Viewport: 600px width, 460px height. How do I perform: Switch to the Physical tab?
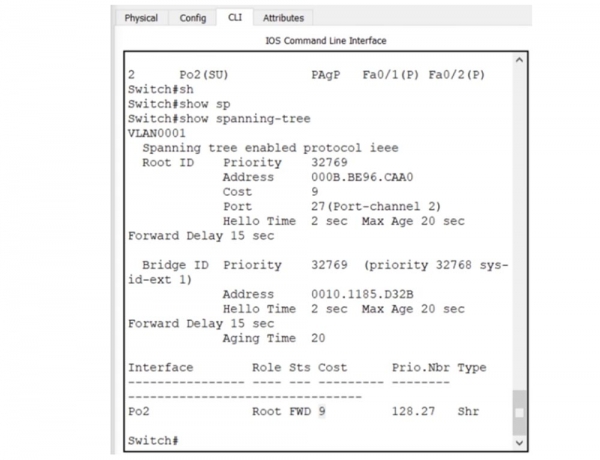(141, 18)
